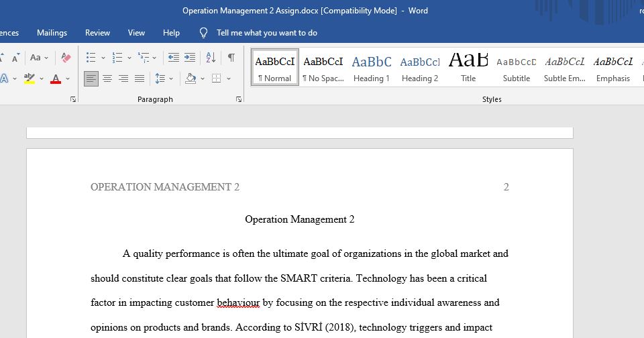This screenshot has width=644, height=338.
Task: Select the Normal style
Action: 275,67
